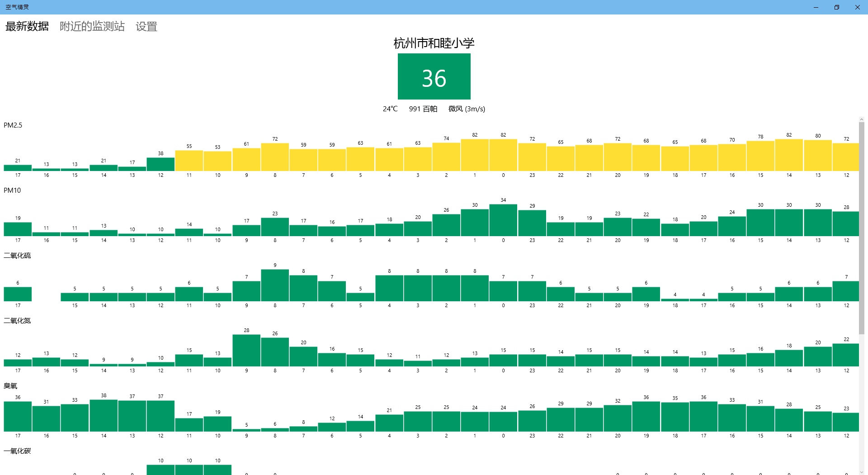868x475 pixels.
Task: Minimize the 空气精灵 window
Action: 816,7
